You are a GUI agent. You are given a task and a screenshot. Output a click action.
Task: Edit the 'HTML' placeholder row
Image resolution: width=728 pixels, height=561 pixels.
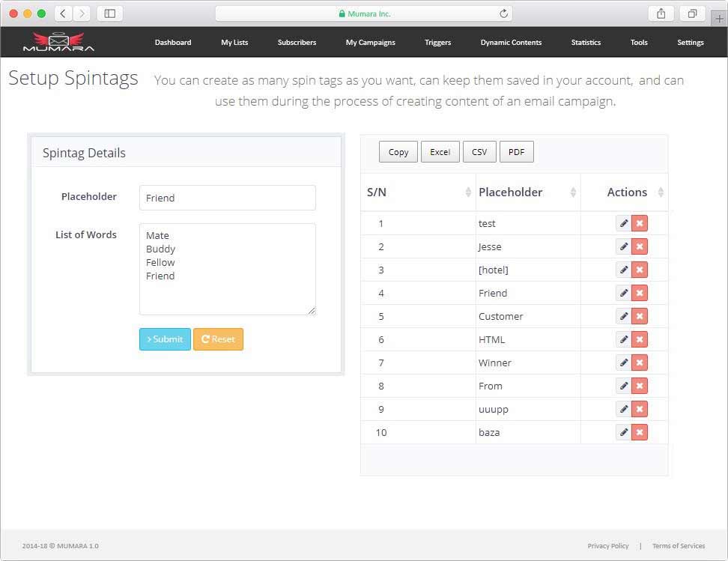click(623, 339)
